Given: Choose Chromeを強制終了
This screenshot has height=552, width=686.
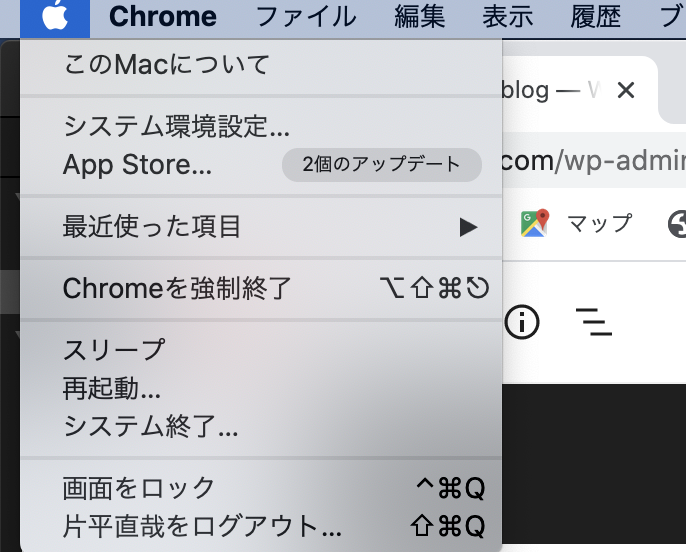Looking at the screenshot, I should pos(261,288).
